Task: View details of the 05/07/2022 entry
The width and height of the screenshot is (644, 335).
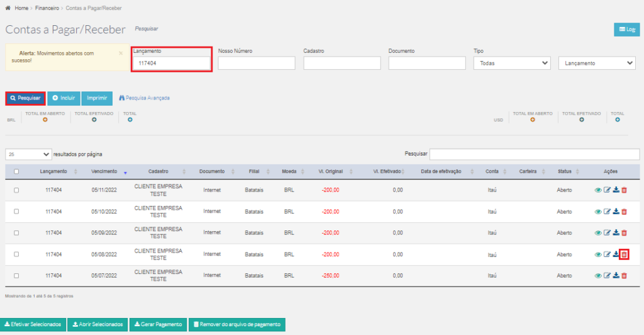Action: pos(598,275)
